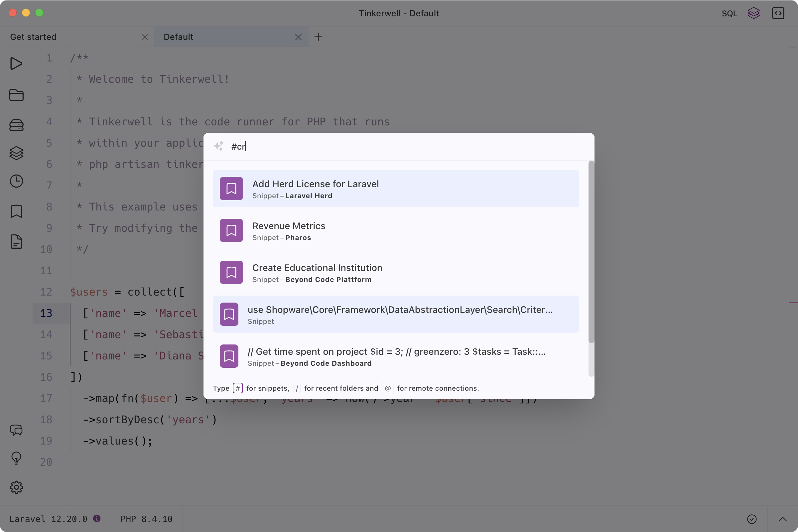Click the Laravel 12.20.0 status entry

point(48,519)
